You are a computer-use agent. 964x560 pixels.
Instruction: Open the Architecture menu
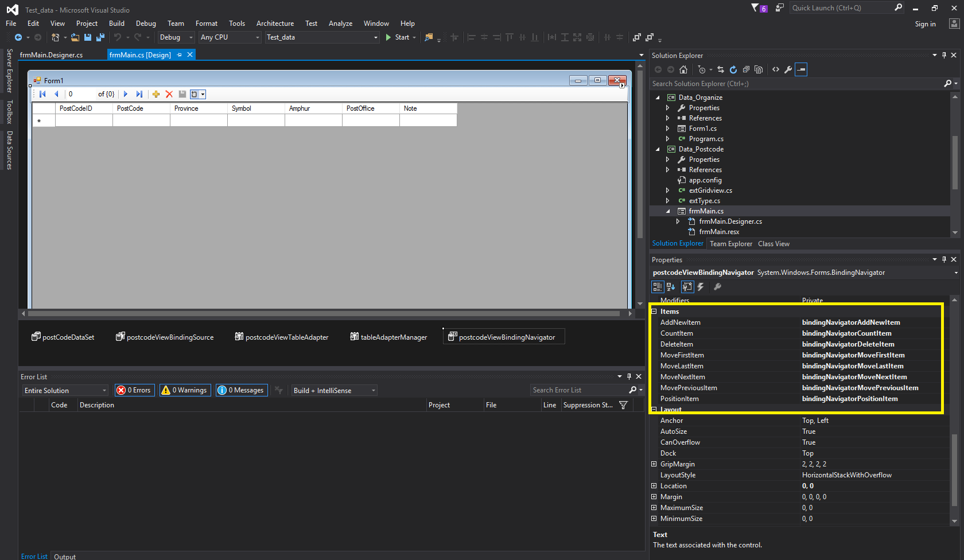[275, 24]
